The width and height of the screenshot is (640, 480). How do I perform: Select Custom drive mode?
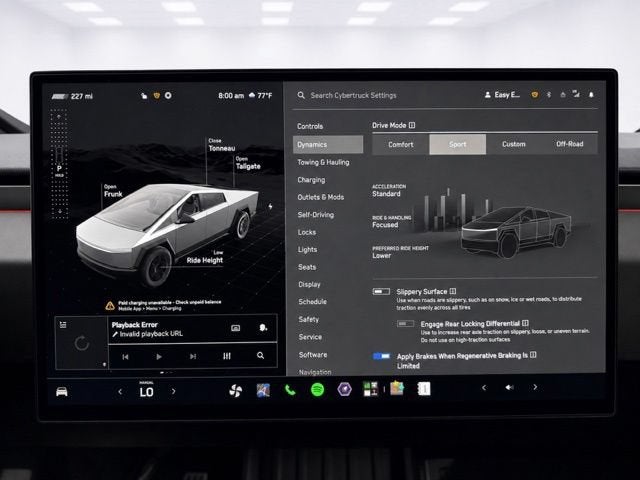click(514, 144)
